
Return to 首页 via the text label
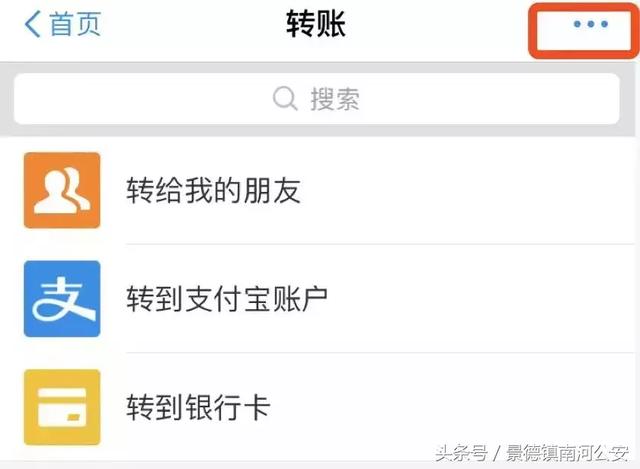coord(76,24)
